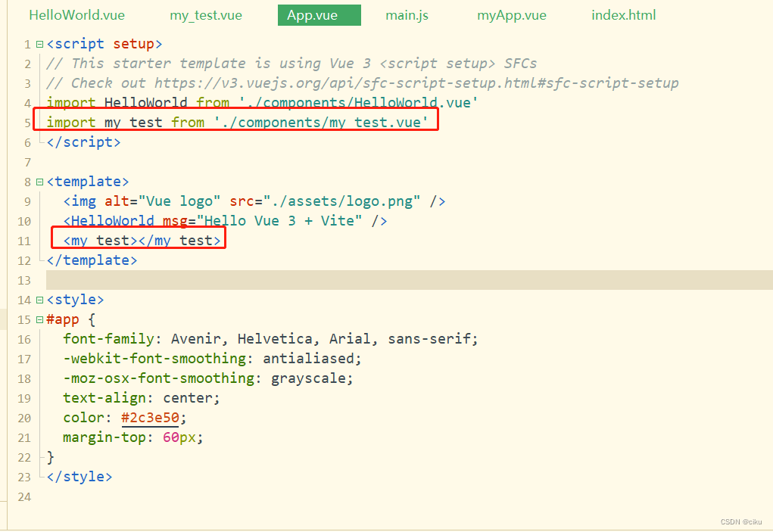773x532 pixels.
Task: Click the #2c3e50 color value
Action: tap(151, 418)
